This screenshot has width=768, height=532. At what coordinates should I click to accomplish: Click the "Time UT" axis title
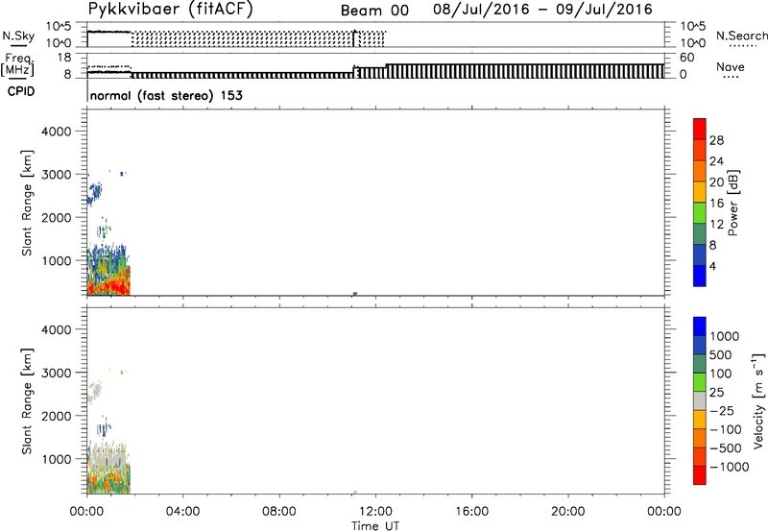point(375,526)
